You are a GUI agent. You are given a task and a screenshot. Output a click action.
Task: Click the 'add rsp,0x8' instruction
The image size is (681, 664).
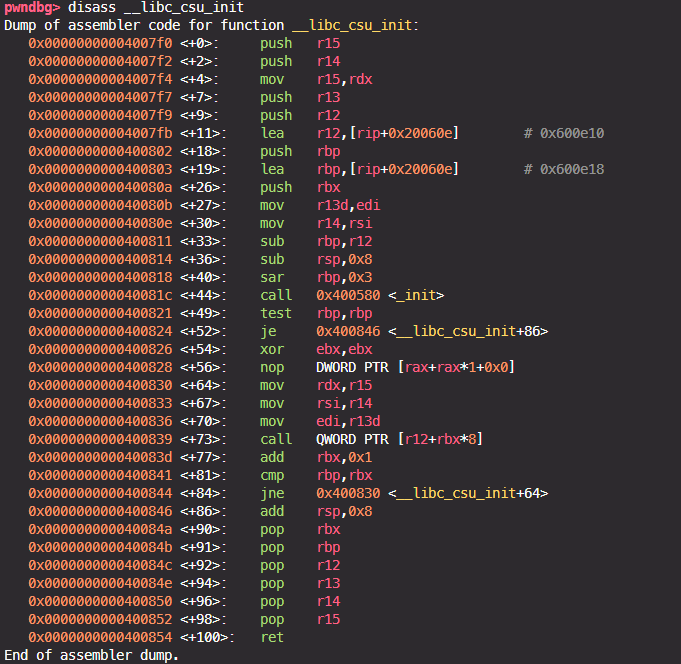pos(316,512)
